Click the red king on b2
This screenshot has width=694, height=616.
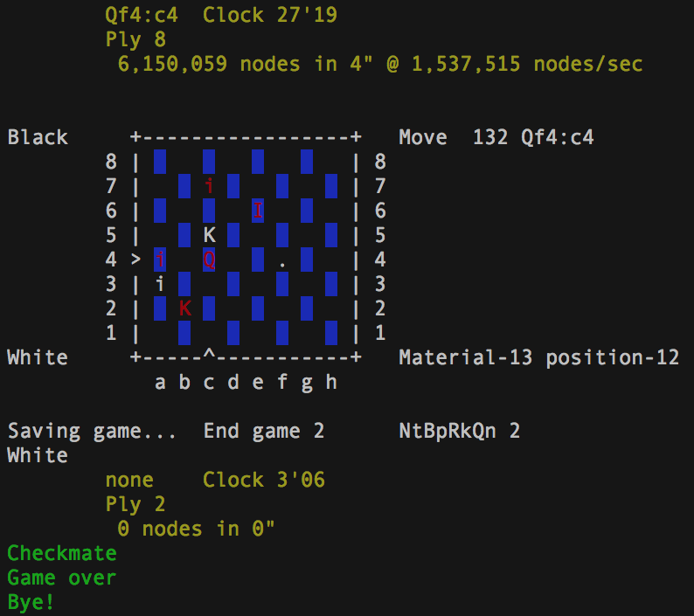coord(185,308)
